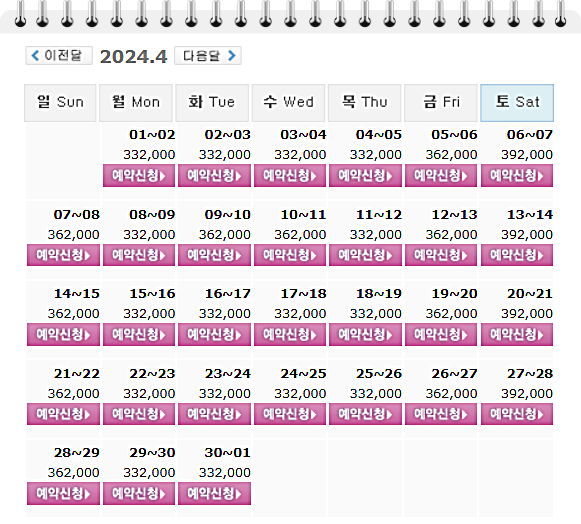Request reservation for 30~01
Viewport: 581px width, 524px height.
tap(214, 494)
